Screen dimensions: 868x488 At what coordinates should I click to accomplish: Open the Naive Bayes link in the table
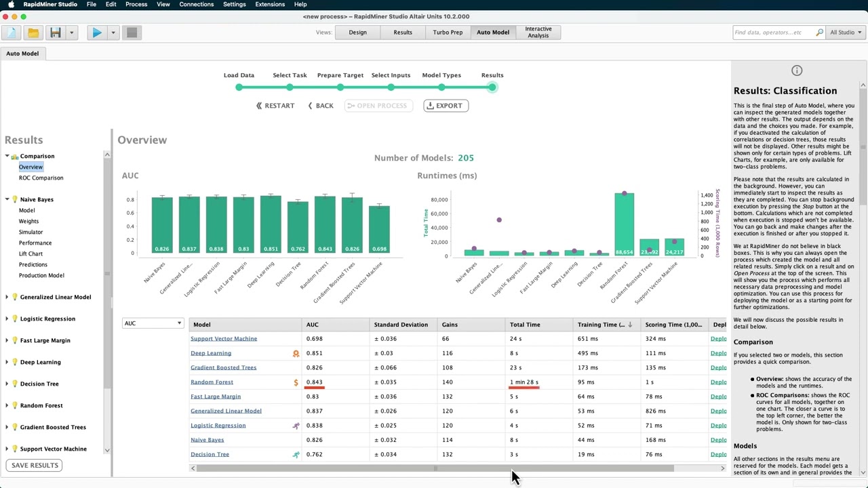(x=207, y=440)
